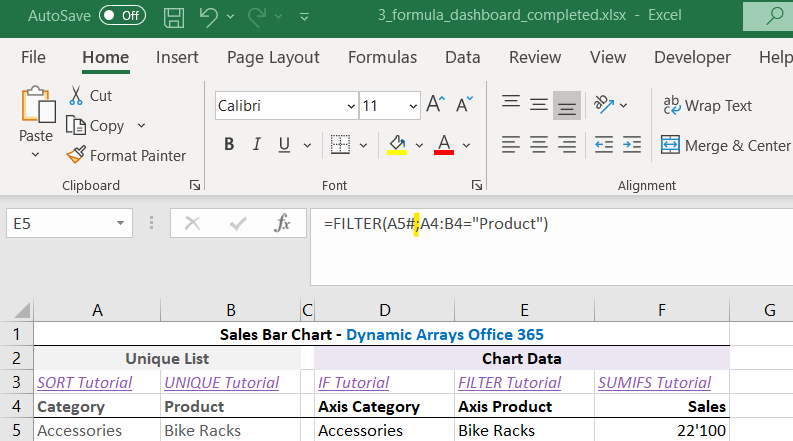The height and width of the screenshot is (441, 793).
Task: Click Top Align icon
Action: [511, 102]
